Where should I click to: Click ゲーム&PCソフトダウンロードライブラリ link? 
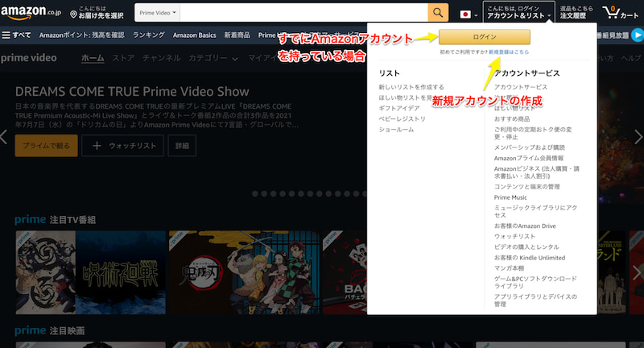[535, 282]
